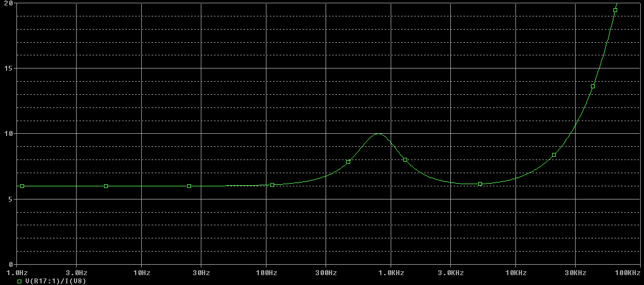Select the 3.0KHz frequency axis label
Image resolution: width=644 pixels, height=285 pixels.
click(450, 272)
